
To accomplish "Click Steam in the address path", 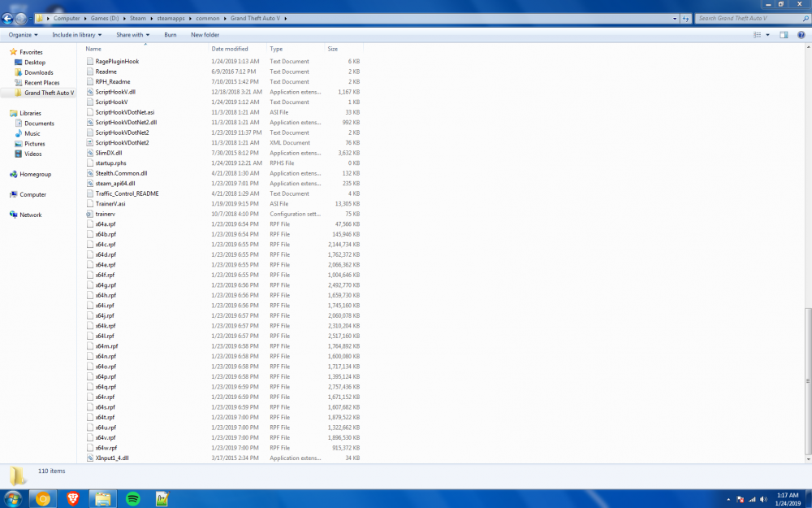I will click(x=138, y=18).
